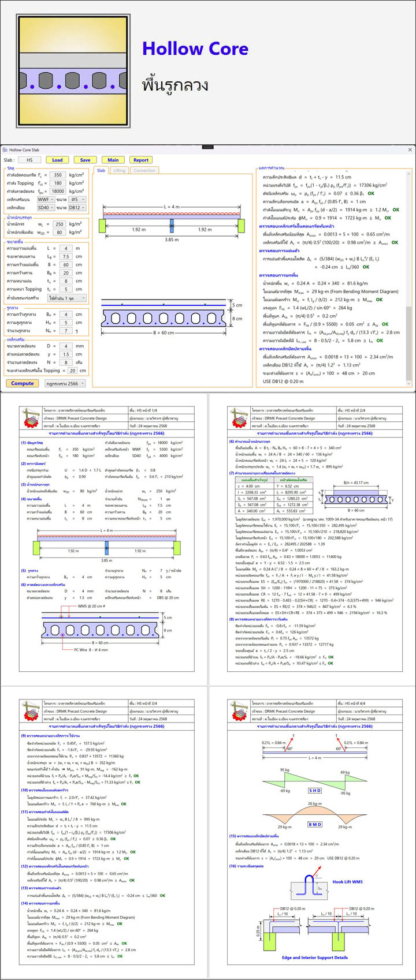Viewport: 416px width, 980px height.
Task: Open the top reinforcement type dropdown WWF
Action: coord(45,199)
